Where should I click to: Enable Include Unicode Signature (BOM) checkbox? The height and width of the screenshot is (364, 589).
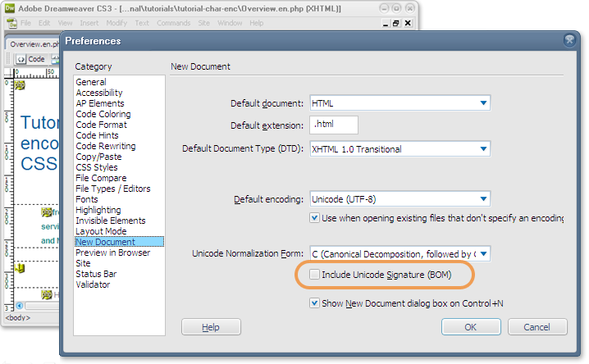315,275
